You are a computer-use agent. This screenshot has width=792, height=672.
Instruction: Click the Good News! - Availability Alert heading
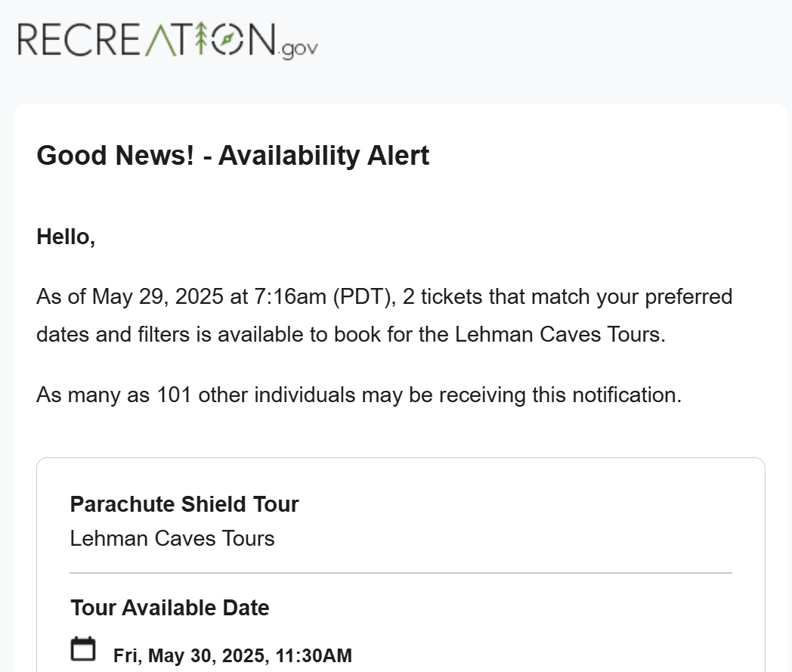tap(233, 155)
